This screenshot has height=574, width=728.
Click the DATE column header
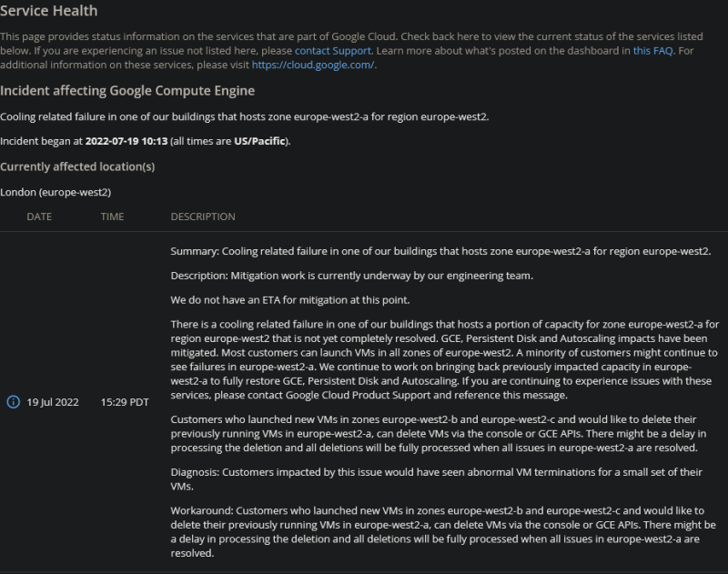(x=39, y=217)
